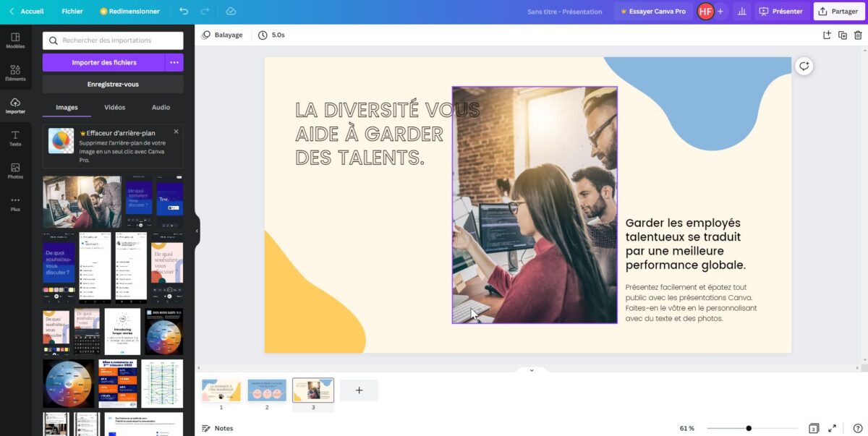Expand options via three-dots next to Importer

(x=174, y=62)
